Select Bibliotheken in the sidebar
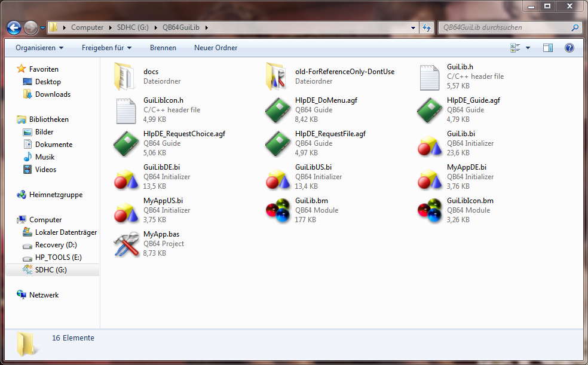 [49, 119]
